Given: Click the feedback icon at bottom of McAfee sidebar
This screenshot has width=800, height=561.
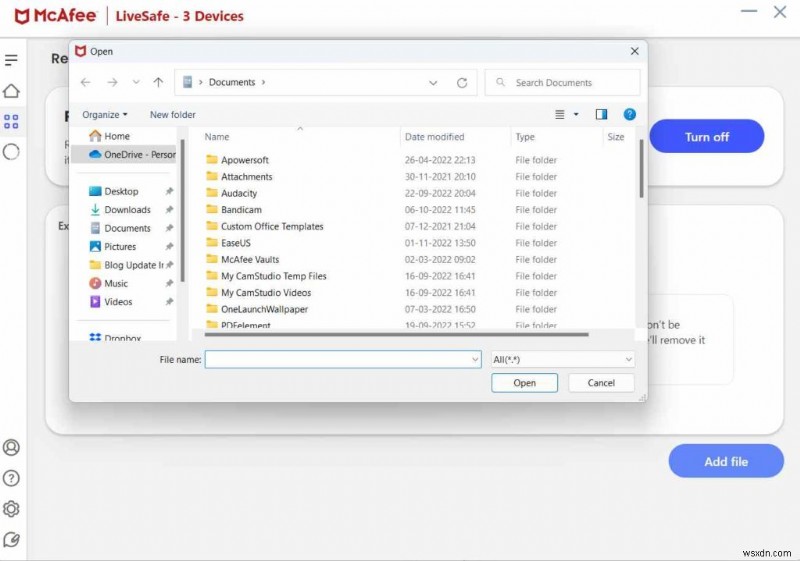Looking at the screenshot, I should (x=11, y=540).
